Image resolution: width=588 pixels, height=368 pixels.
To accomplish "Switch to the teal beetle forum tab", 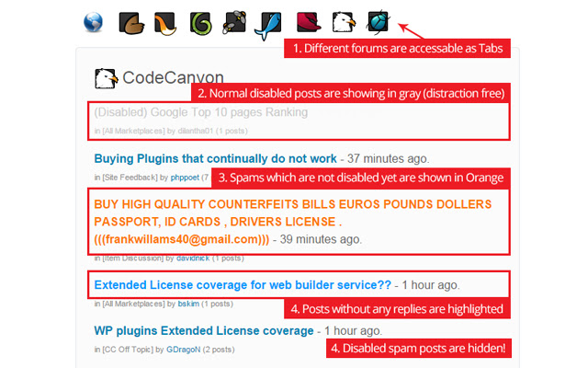I will pos(379,22).
